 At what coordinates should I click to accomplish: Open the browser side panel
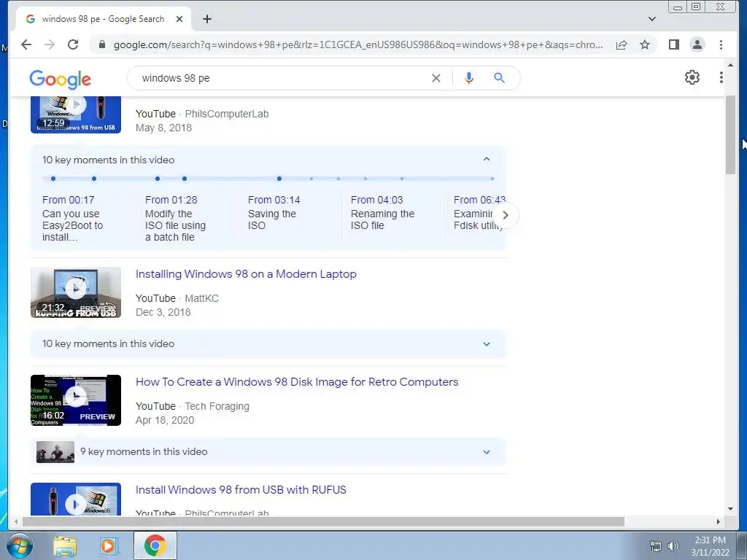tap(673, 44)
